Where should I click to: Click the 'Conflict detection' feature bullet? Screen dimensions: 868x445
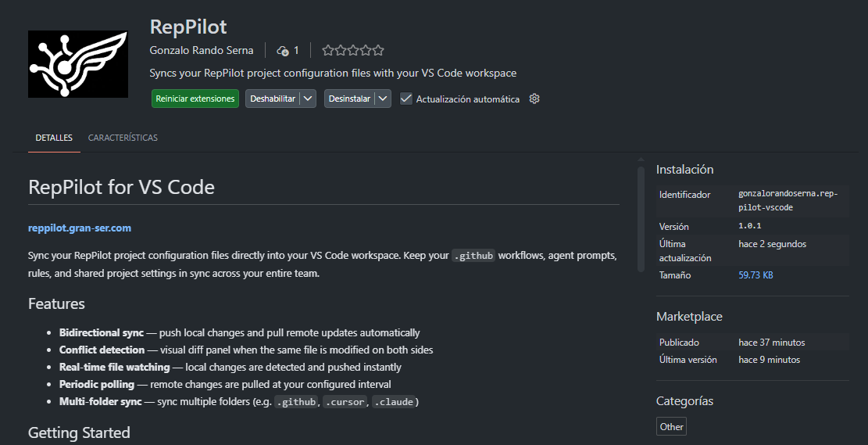[x=246, y=350]
